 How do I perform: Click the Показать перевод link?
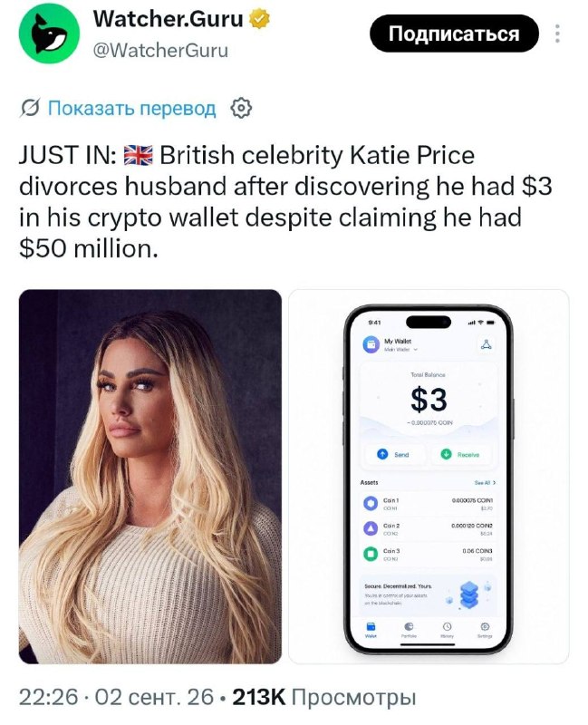[x=131, y=108]
